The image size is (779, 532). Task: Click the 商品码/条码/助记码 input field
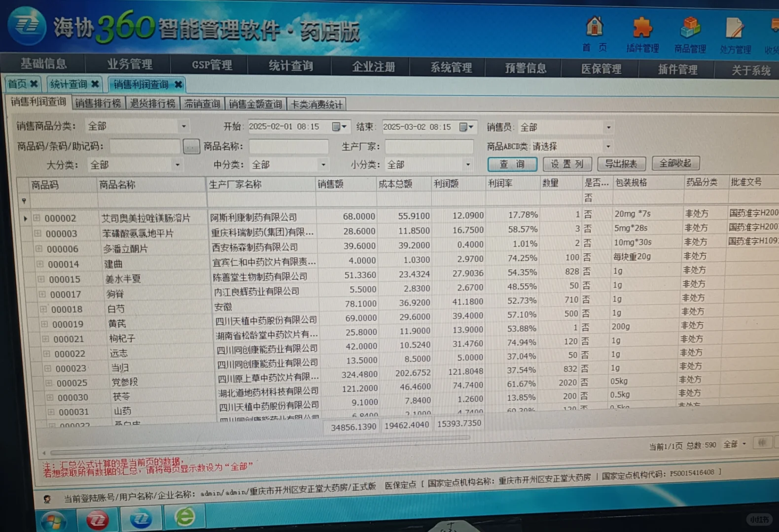[x=145, y=146]
